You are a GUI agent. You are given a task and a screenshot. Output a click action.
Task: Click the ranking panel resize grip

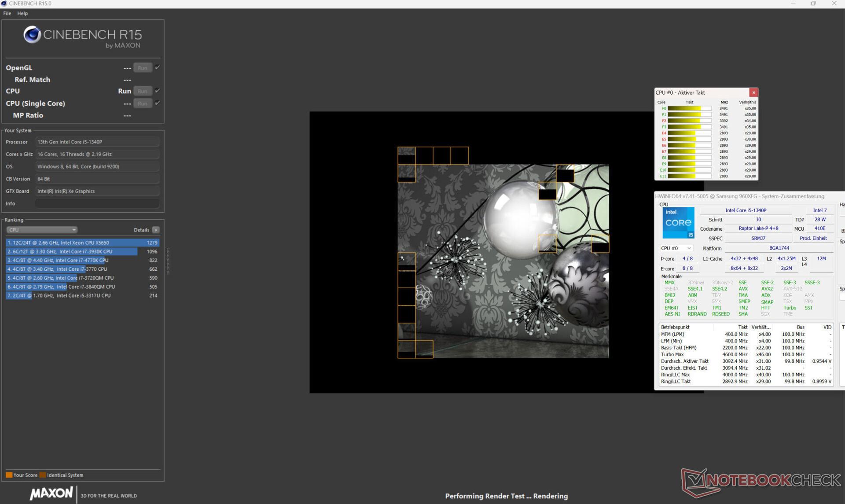pos(168,261)
